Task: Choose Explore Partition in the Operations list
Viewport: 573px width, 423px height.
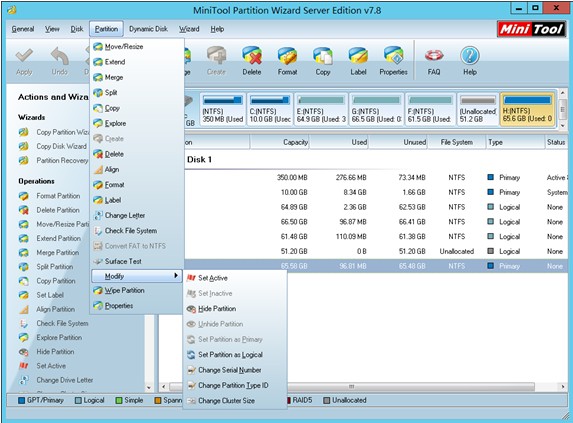Action: (50, 338)
